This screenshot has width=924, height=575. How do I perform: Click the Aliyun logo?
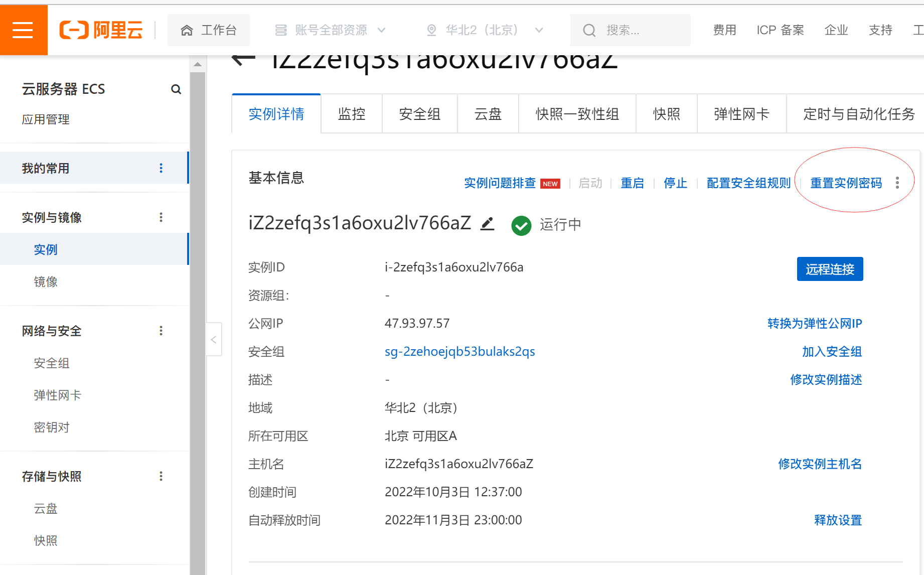(101, 30)
